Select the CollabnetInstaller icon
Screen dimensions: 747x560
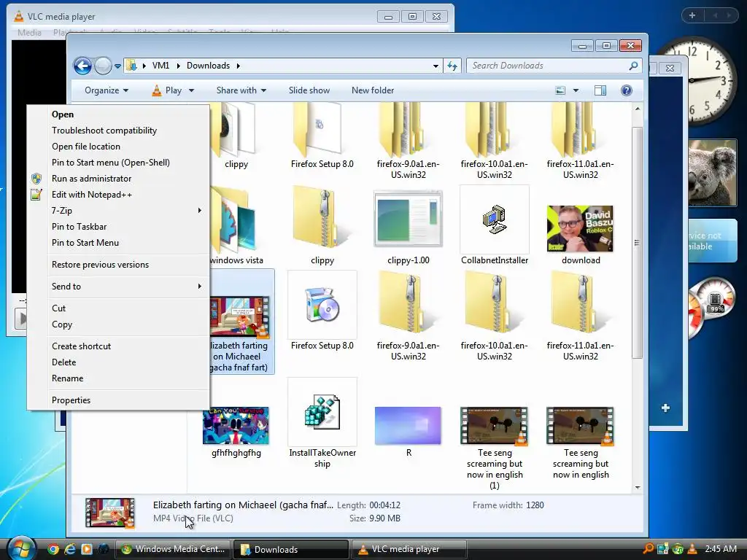[495, 219]
